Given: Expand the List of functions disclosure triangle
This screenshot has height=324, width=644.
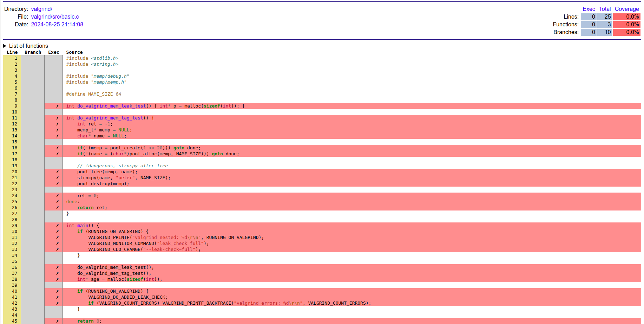Looking at the screenshot, I should (5, 46).
